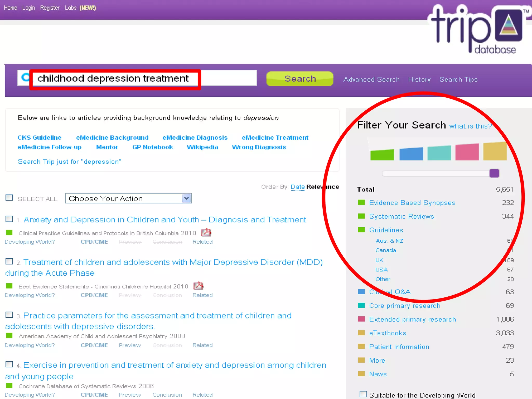Viewport: 532px width, 399px height.
Task: Click PDF icon for British Columbia guideline
Action: (206, 232)
